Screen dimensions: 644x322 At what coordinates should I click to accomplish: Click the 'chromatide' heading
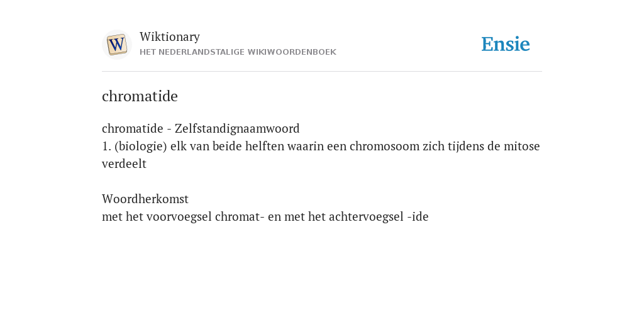point(140,96)
